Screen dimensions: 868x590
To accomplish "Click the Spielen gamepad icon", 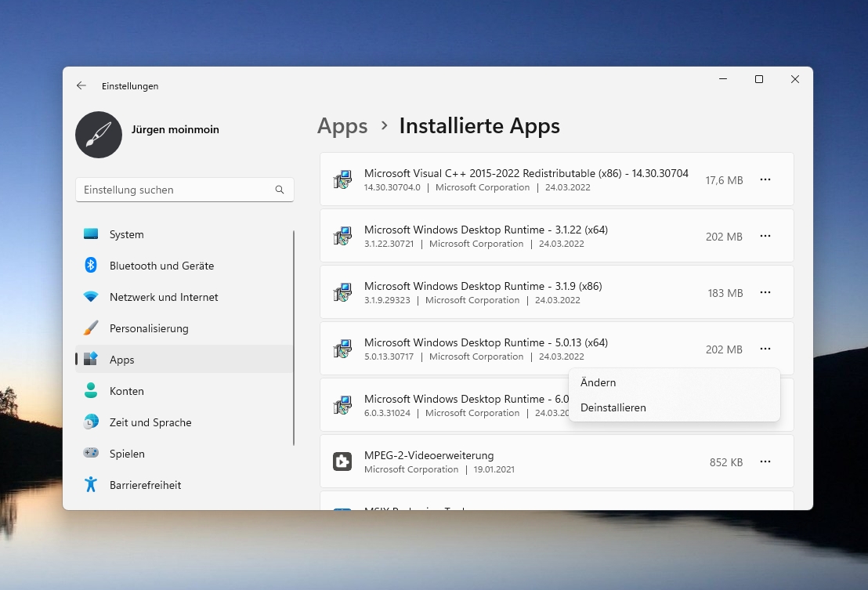I will point(91,454).
